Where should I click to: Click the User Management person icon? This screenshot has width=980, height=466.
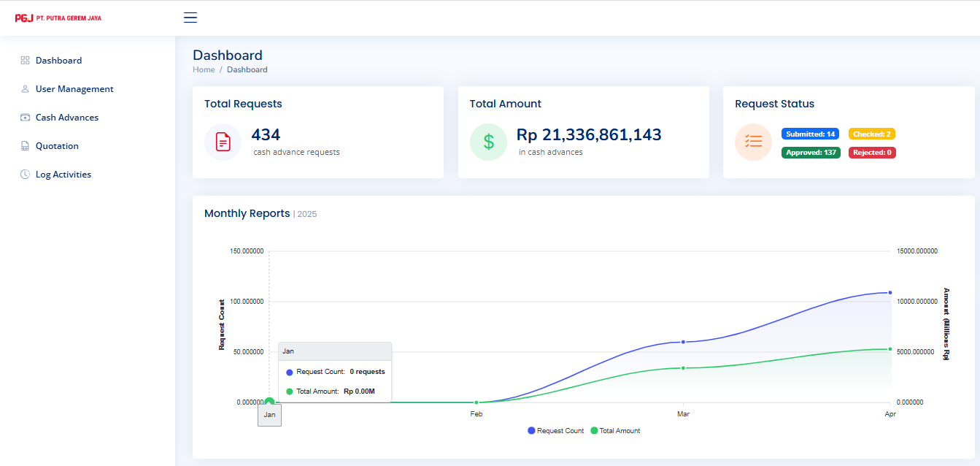click(x=25, y=89)
